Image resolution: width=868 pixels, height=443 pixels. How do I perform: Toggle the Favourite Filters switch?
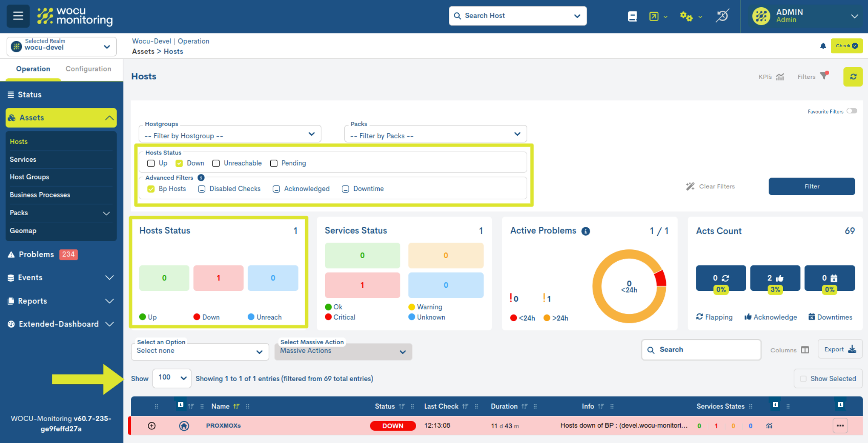pos(852,111)
